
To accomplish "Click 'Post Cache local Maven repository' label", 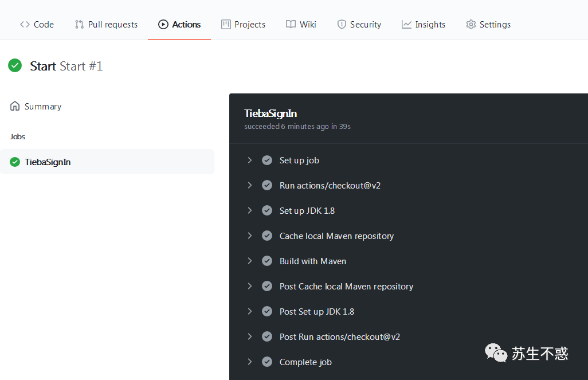I will pos(347,287).
